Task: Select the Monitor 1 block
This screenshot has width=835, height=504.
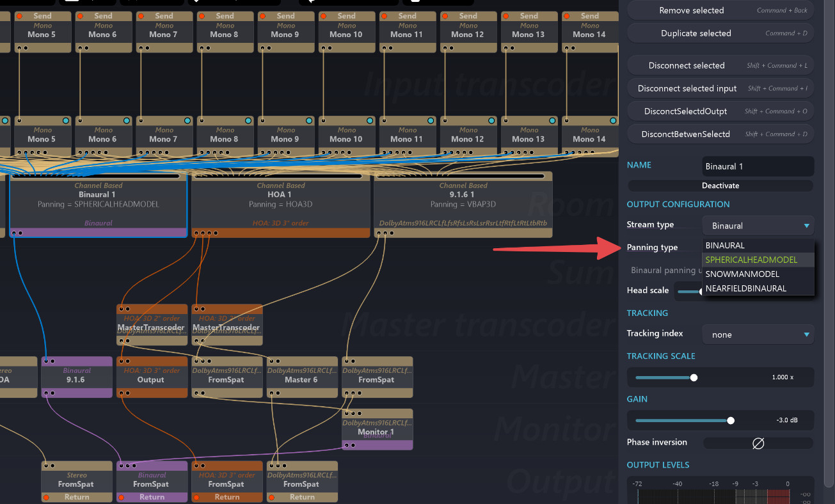Action: click(377, 430)
